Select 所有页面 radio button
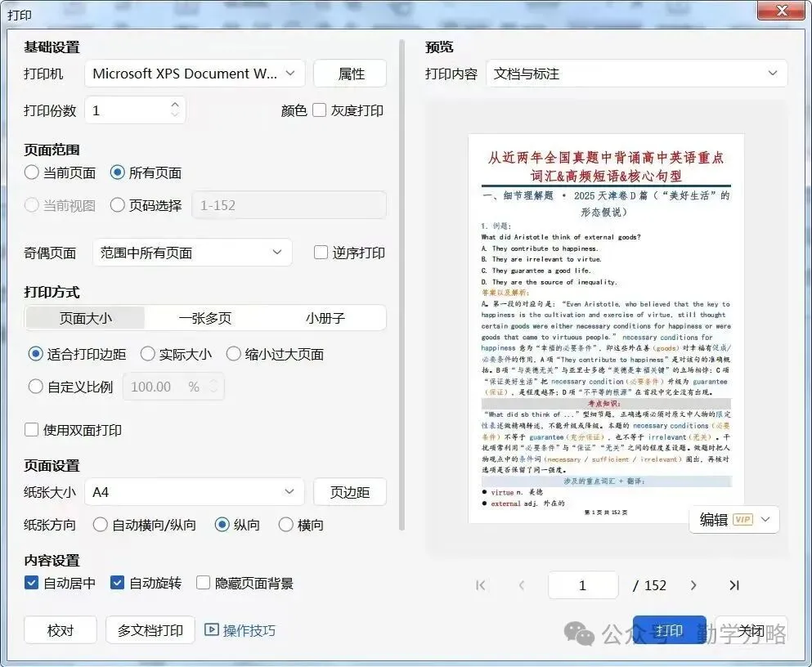 pos(118,172)
